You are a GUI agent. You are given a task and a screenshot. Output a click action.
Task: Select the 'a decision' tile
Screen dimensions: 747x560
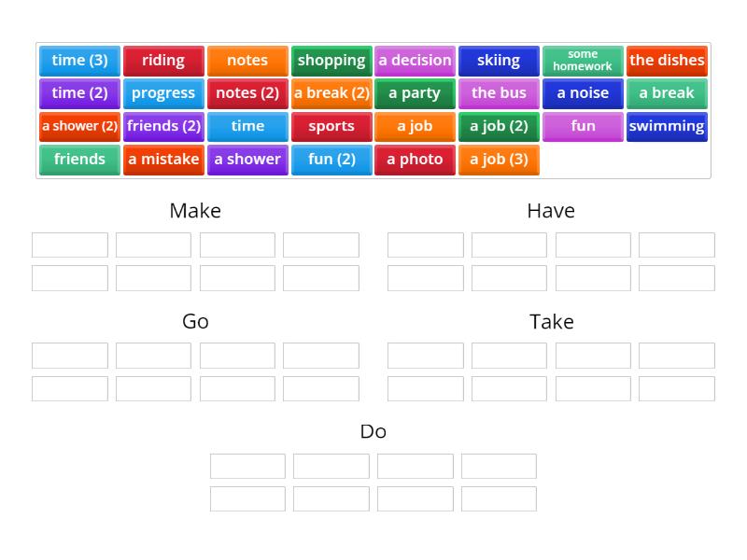point(416,60)
